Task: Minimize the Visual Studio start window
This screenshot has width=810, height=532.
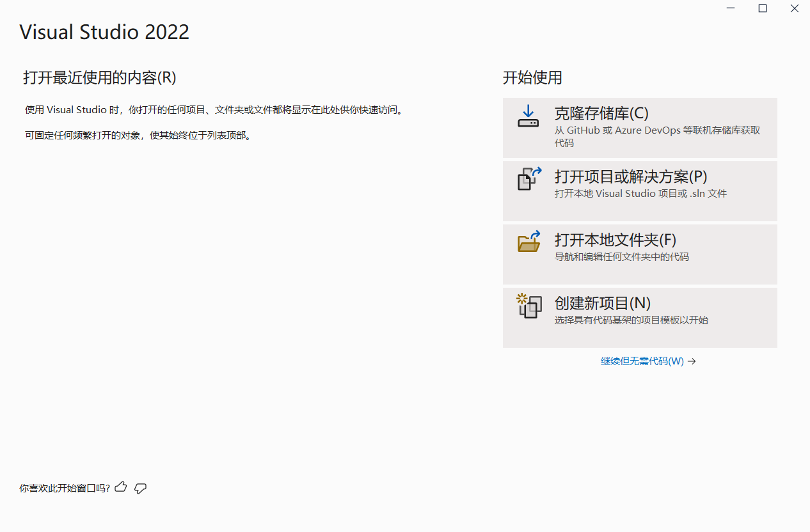Action: (x=731, y=8)
